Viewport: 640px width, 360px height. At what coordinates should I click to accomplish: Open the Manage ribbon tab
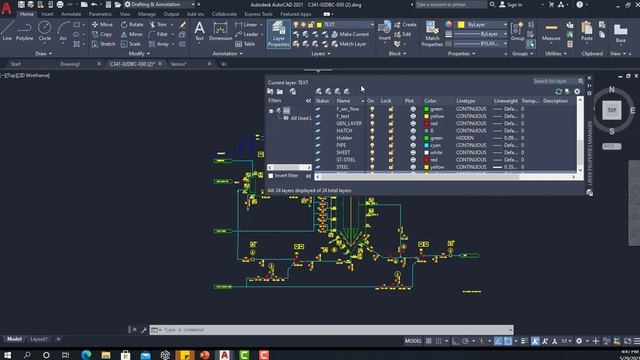point(147,14)
